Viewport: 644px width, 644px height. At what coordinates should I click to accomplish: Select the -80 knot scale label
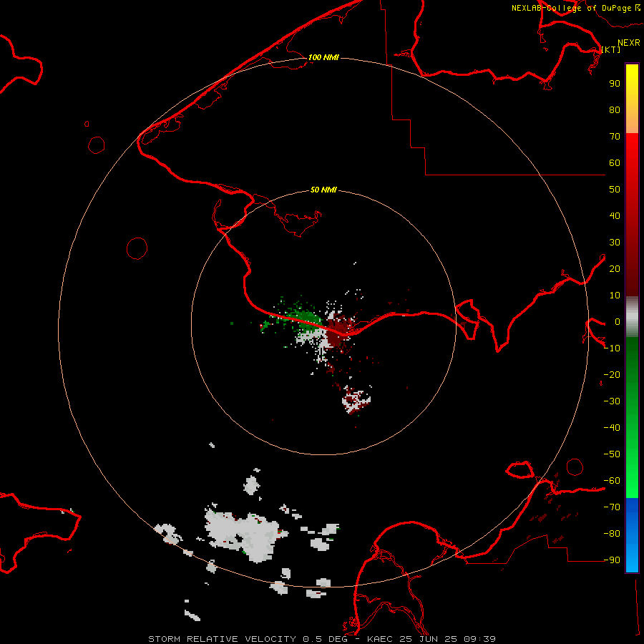click(x=612, y=534)
